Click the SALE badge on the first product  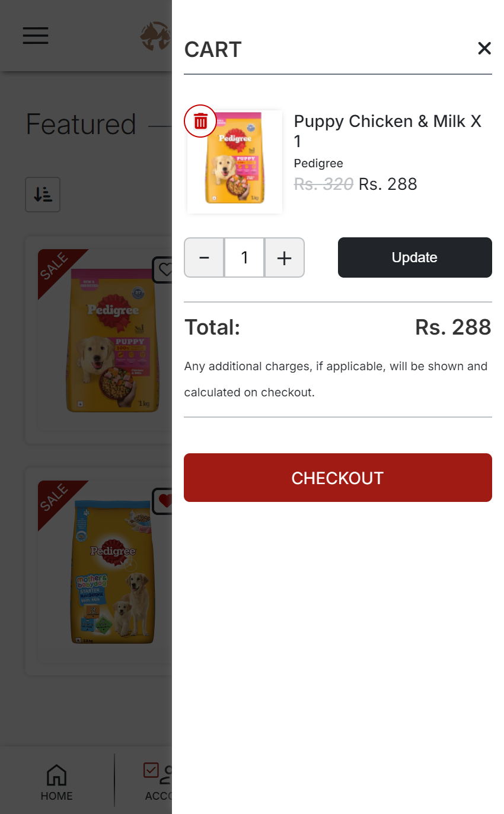point(55,266)
